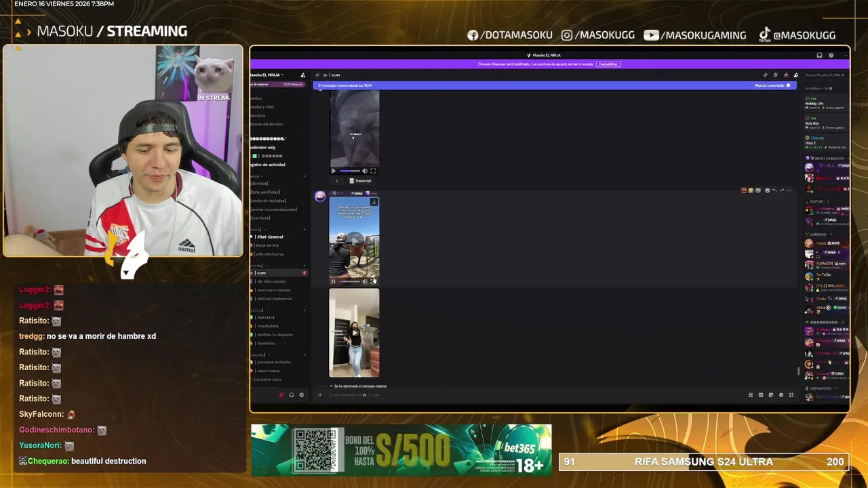Open add reaction smiley in message hover bar

[767, 190]
